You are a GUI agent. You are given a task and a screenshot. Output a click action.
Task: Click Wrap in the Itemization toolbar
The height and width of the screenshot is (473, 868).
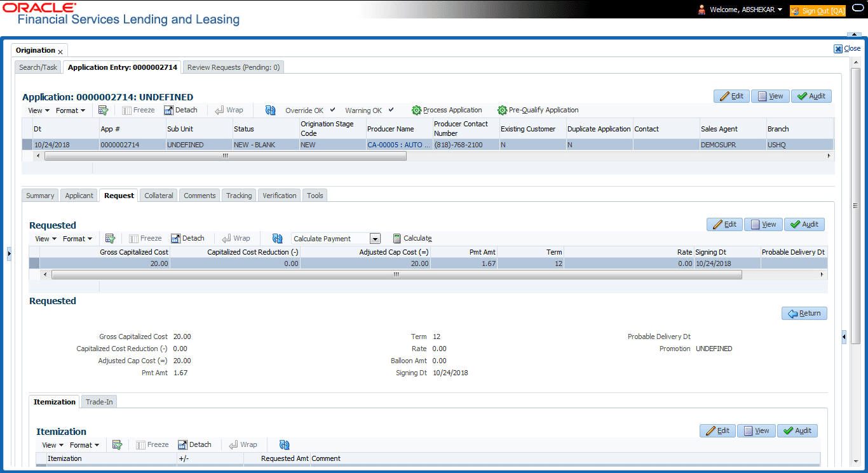click(243, 445)
